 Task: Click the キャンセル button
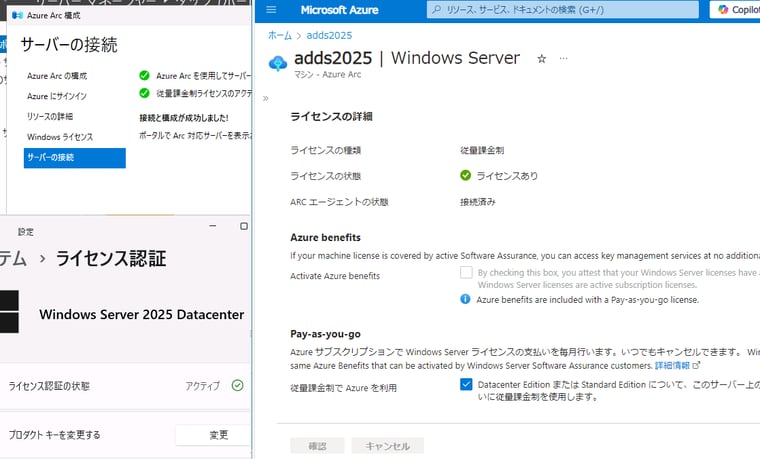(x=387, y=445)
